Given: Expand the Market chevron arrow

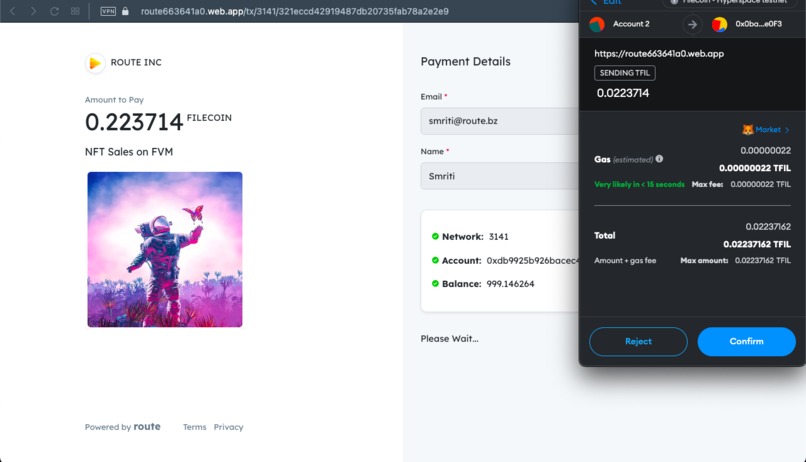Looking at the screenshot, I should 787,130.
